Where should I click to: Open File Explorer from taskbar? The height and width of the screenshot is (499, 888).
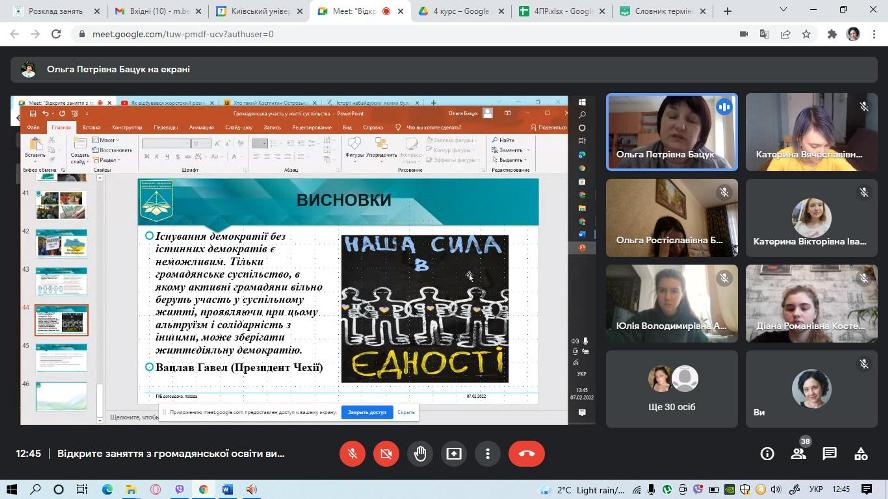tap(131, 489)
